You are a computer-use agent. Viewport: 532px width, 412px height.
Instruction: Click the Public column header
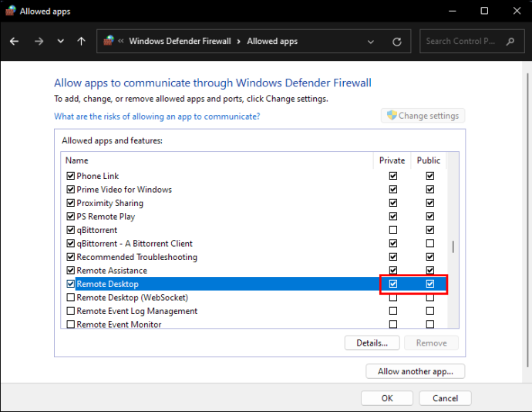point(429,160)
